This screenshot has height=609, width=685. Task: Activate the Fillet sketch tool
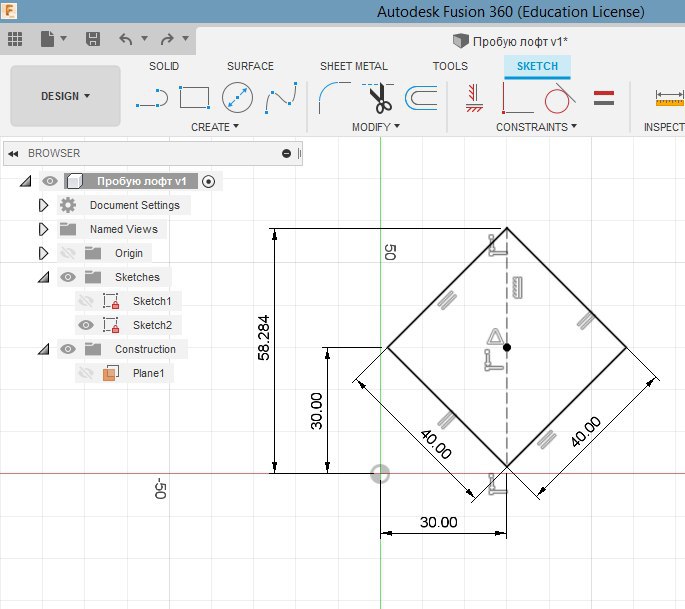click(333, 98)
